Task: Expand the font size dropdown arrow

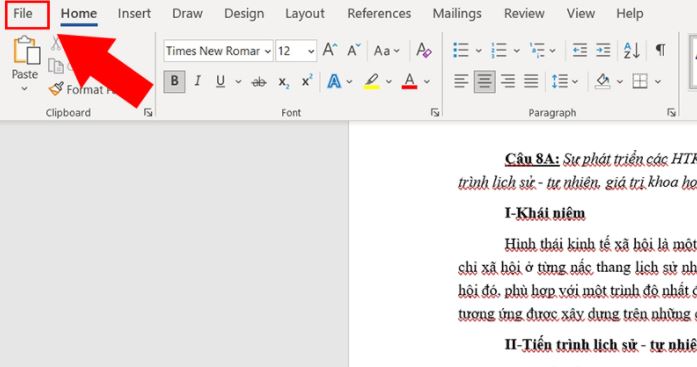Action: [x=311, y=51]
